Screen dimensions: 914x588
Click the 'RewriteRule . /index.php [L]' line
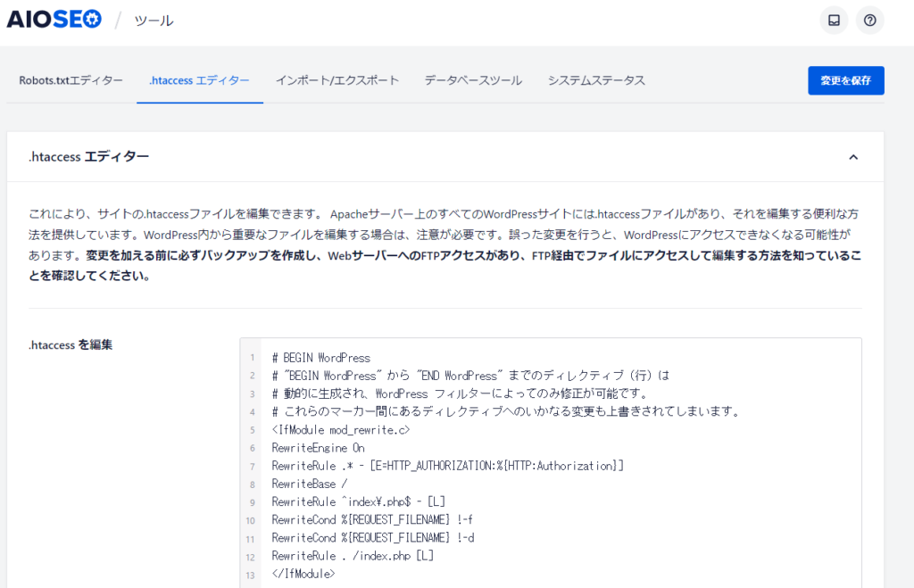[x=353, y=556]
